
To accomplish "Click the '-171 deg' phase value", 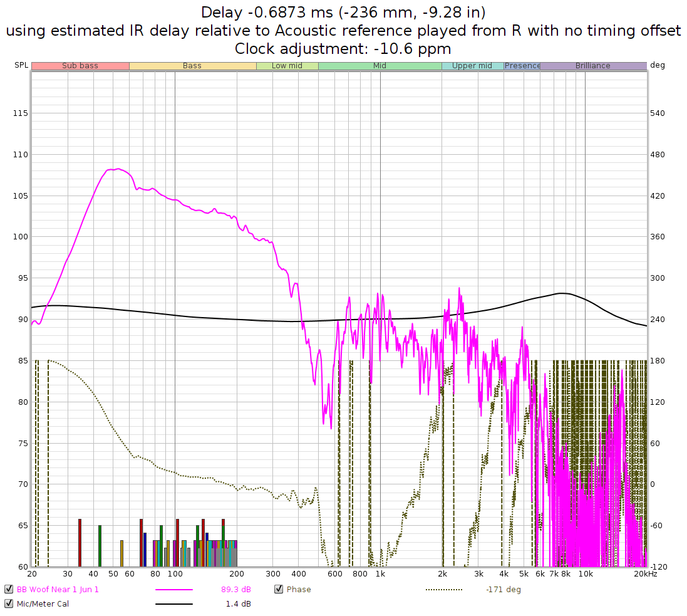I will (504, 589).
